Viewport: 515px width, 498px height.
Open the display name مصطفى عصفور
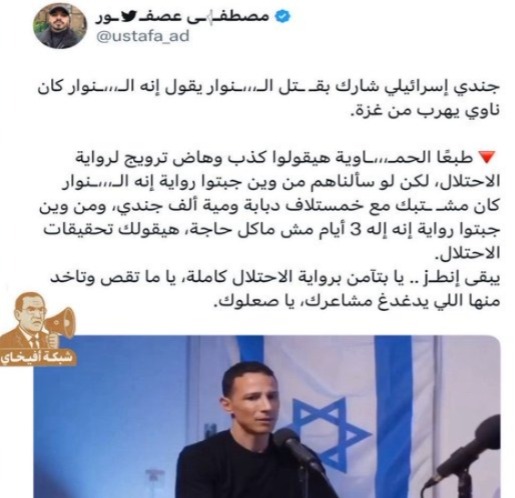click(183, 17)
